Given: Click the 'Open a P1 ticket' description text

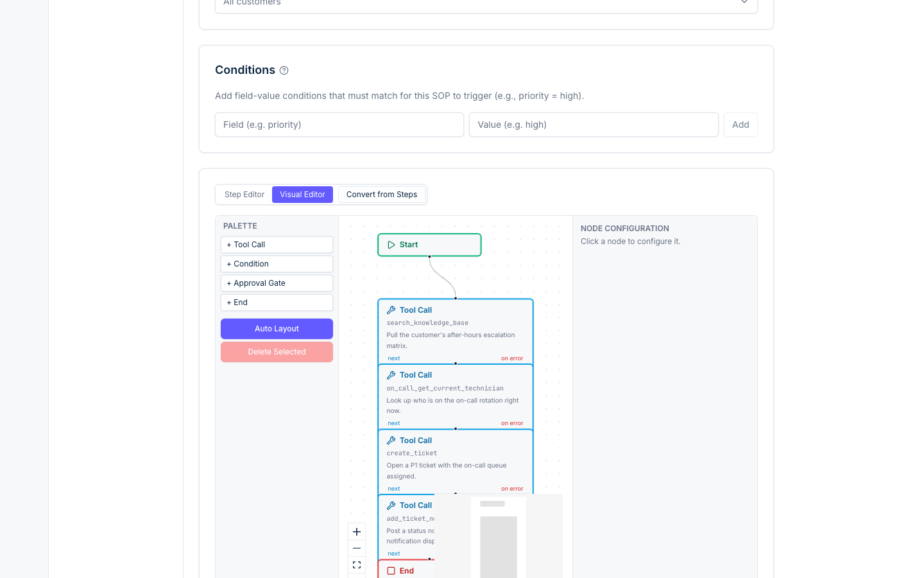Looking at the screenshot, I should coord(447,471).
